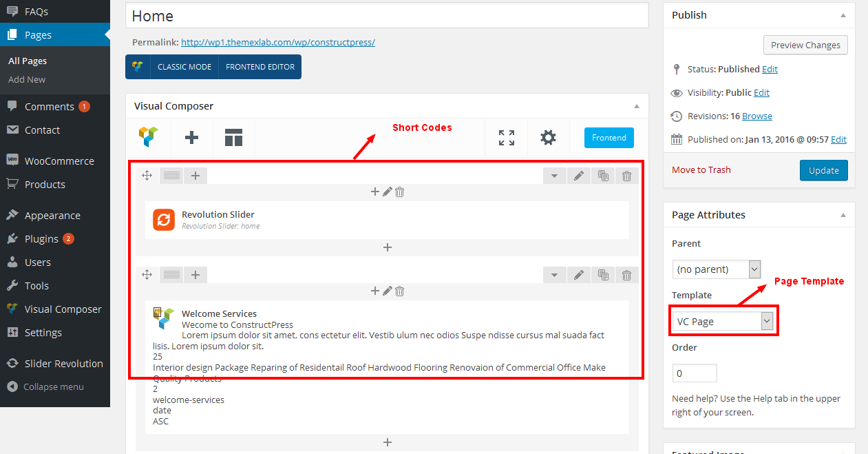The height and width of the screenshot is (454, 868).
Task: Open Visual Composer settings gear icon
Action: click(x=548, y=138)
